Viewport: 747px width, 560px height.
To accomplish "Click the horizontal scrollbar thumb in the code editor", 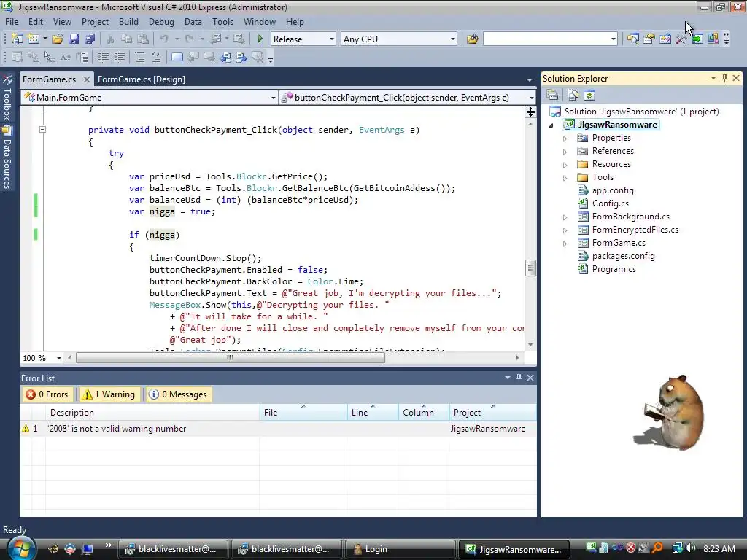I will [230, 357].
